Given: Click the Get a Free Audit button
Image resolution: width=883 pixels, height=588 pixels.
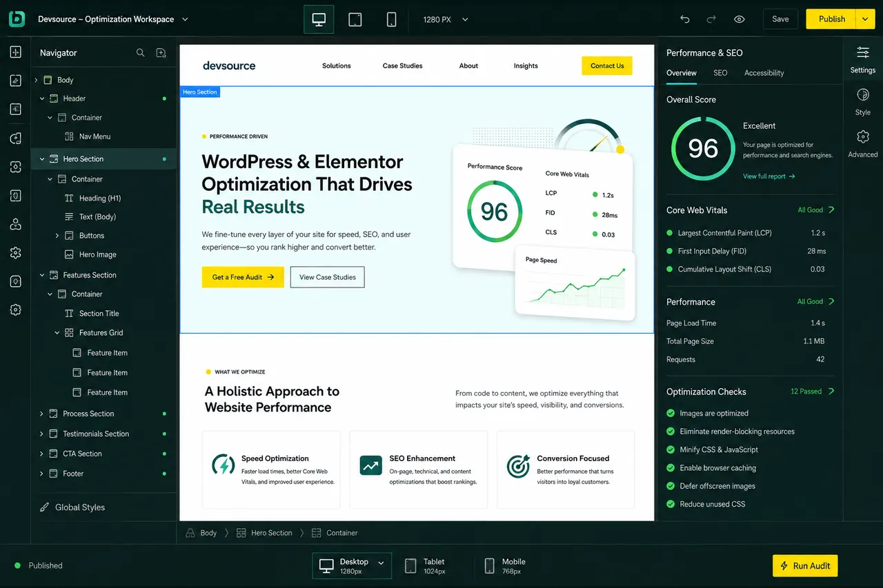Looking at the screenshot, I should pos(243,277).
